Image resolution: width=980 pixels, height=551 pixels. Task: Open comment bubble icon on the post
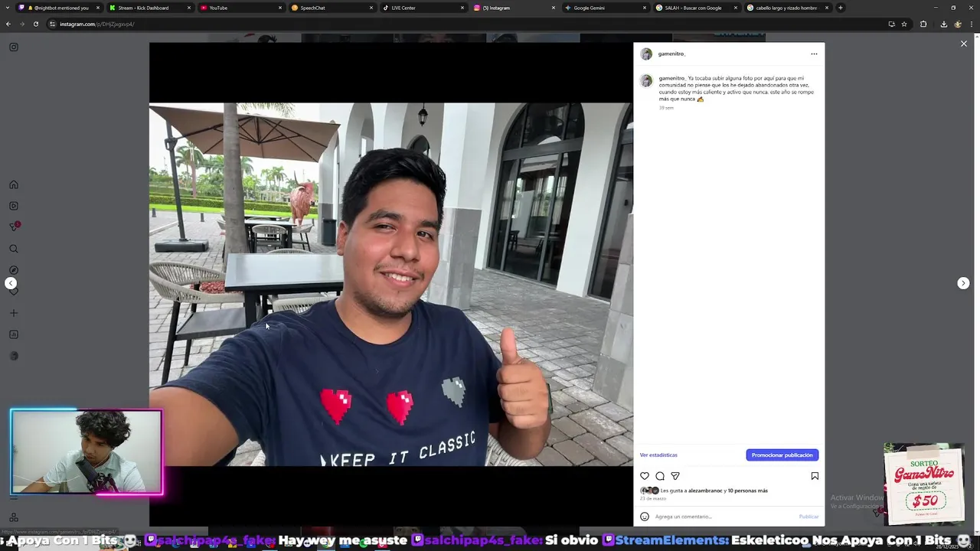pos(660,476)
